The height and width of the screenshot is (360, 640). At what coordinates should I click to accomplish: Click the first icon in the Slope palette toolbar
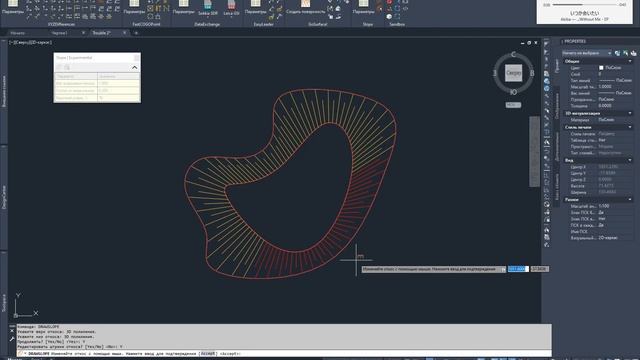[x=60, y=67]
